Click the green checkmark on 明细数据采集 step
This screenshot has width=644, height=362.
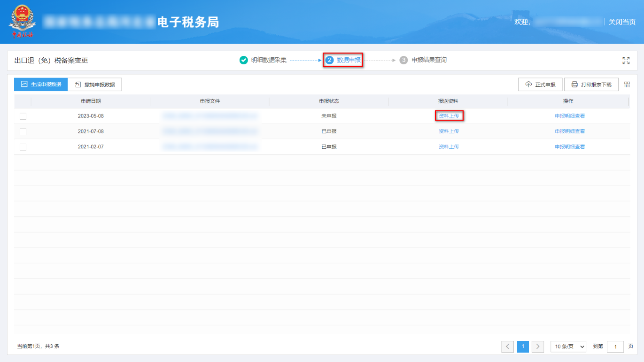[243, 60]
